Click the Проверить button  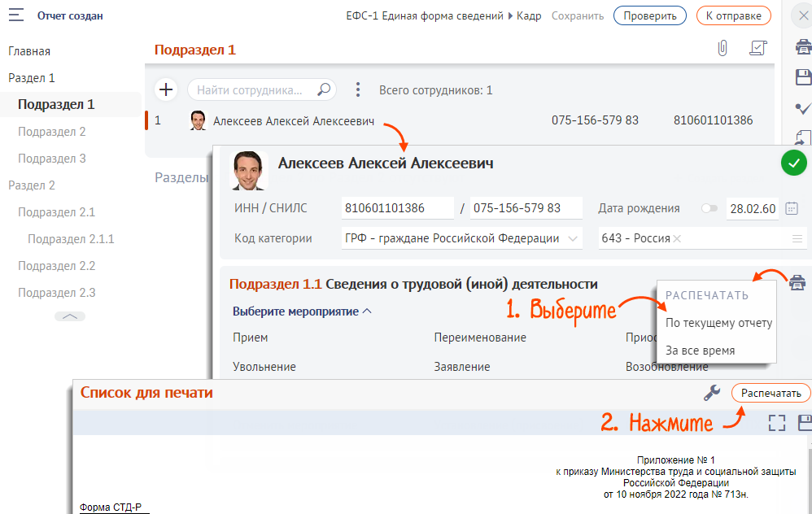[650, 15]
